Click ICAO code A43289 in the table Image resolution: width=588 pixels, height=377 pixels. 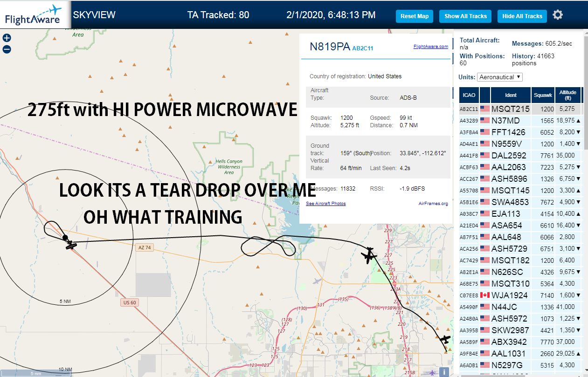pyautogui.click(x=469, y=121)
